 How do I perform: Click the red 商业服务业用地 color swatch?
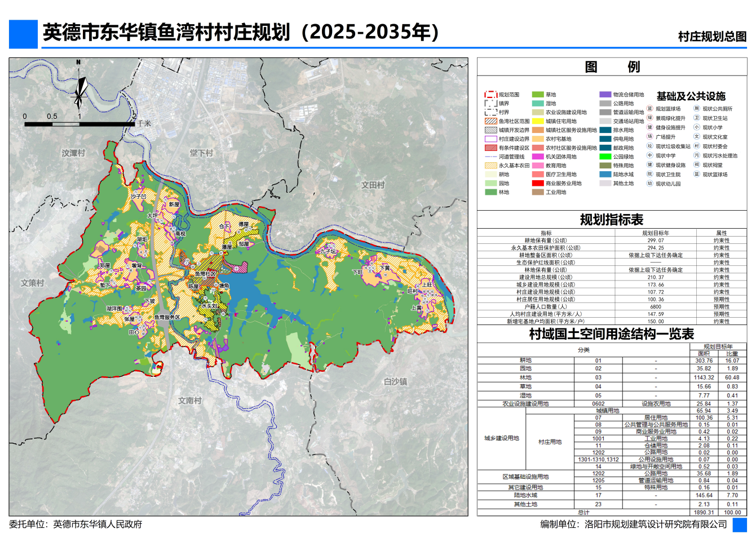pyautogui.click(x=538, y=183)
